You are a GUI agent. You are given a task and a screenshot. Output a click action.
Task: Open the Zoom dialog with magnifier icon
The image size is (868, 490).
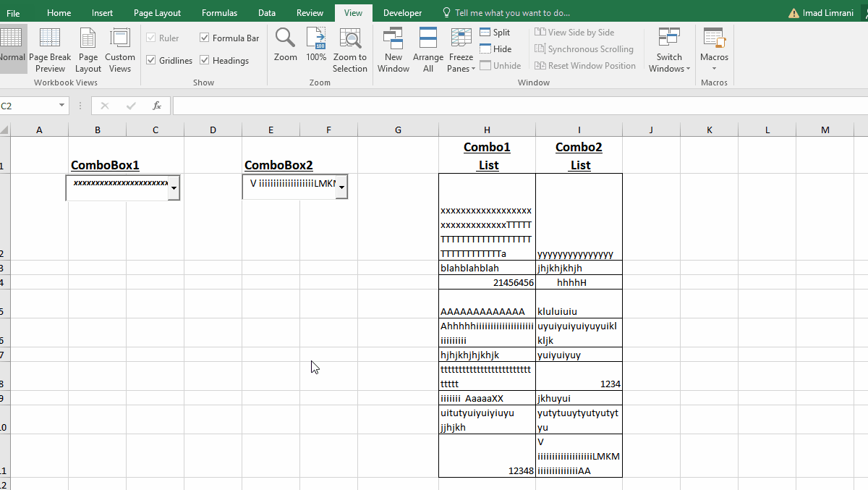point(285,46)
